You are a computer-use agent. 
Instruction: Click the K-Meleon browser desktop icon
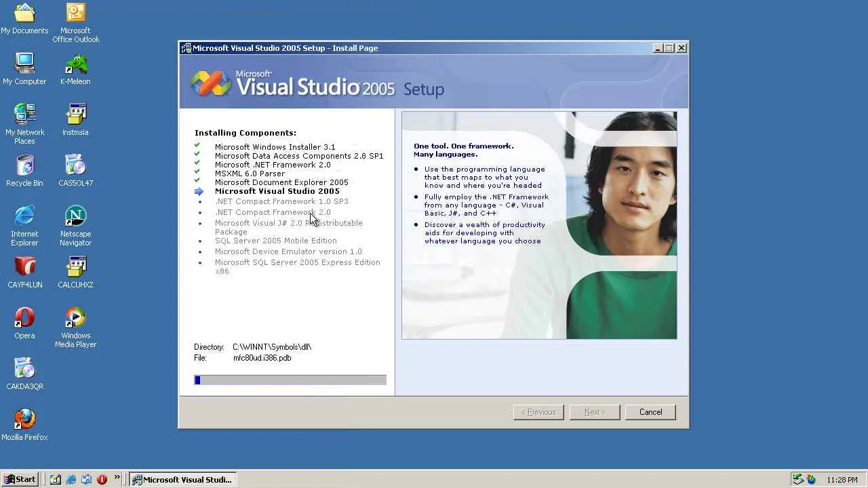(75, 69)
